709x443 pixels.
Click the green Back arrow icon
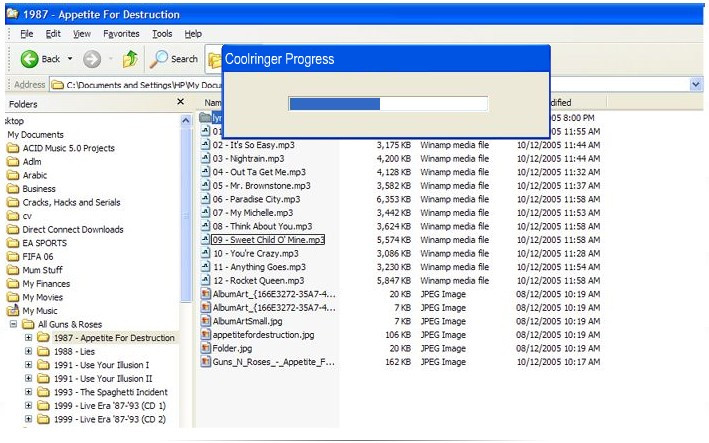coord(29,59)
